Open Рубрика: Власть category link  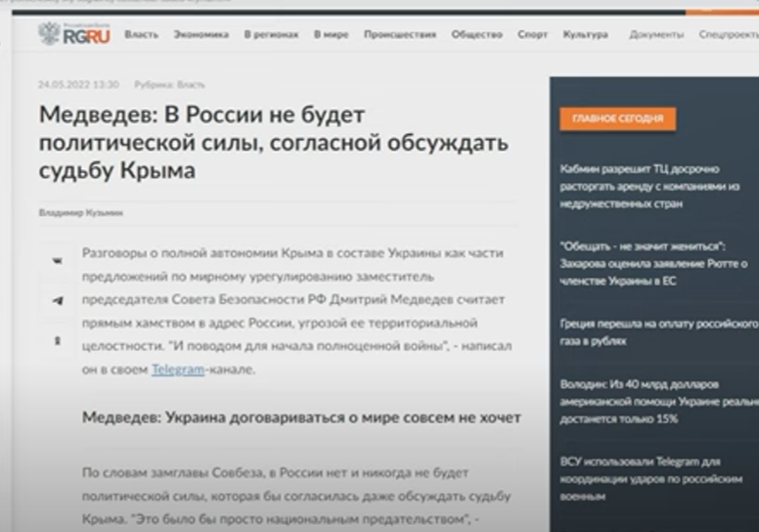(x=169, y=85)
